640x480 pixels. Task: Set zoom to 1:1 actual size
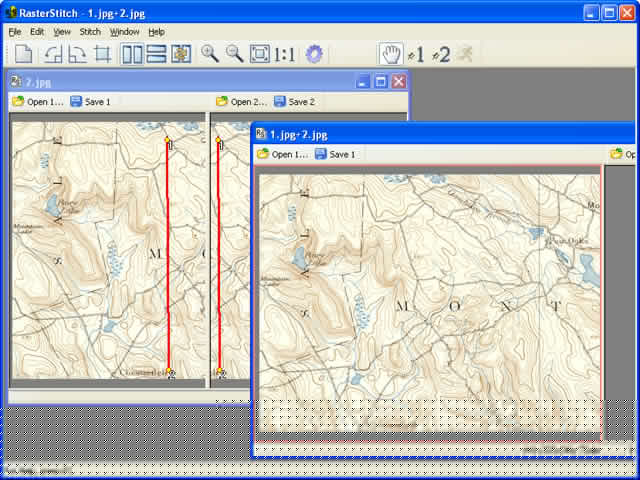coord(284,54)
